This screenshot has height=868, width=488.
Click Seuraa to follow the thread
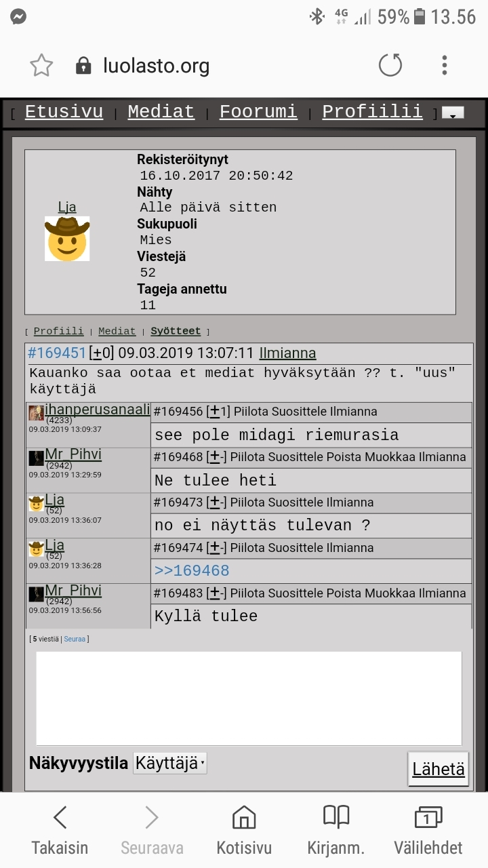pos(75,639)
